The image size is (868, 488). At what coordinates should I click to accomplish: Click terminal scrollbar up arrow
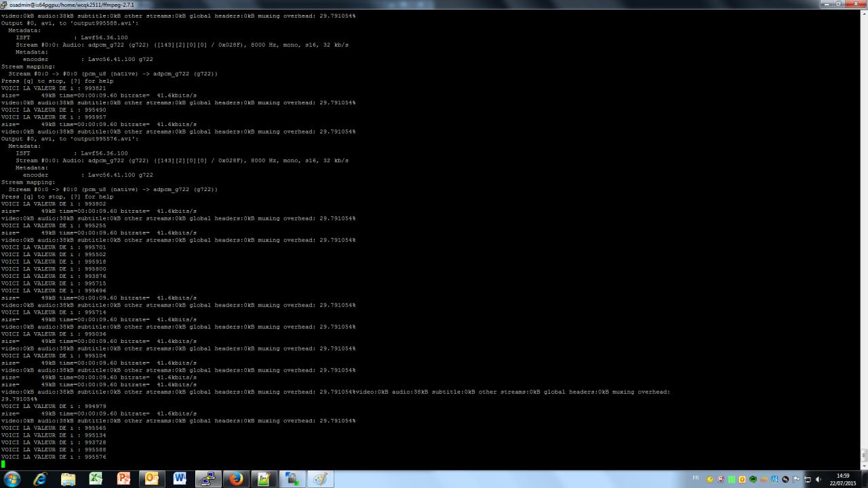(x=864, y=13)
